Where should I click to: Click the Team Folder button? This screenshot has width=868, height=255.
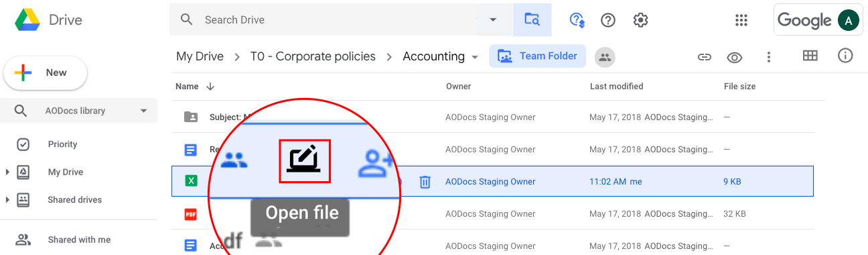(x=537, y=56)
